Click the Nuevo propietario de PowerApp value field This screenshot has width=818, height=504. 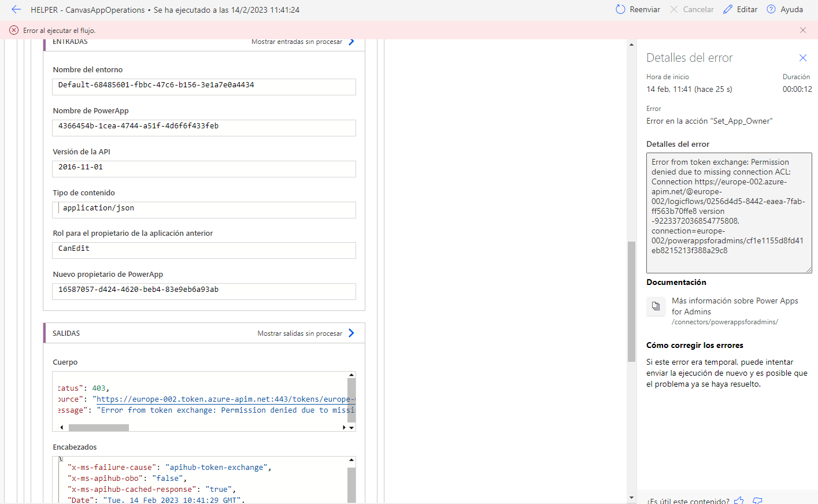204,291
